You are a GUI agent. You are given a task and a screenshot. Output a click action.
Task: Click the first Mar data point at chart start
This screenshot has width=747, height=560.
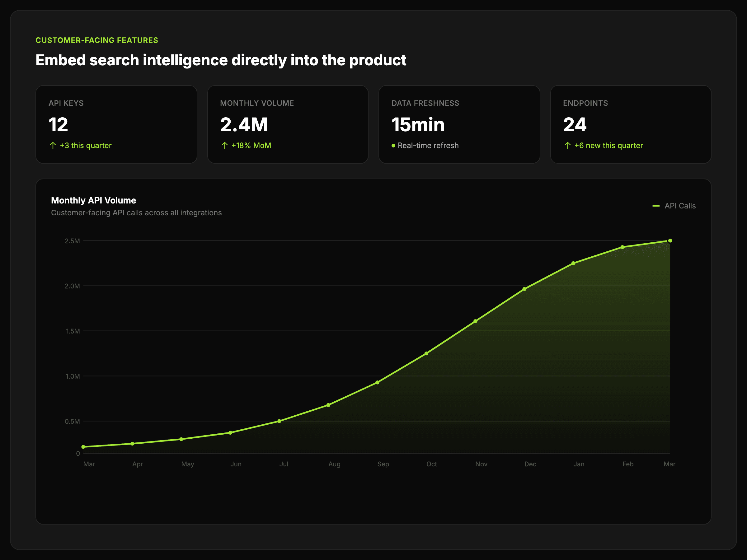pos(83,447)
